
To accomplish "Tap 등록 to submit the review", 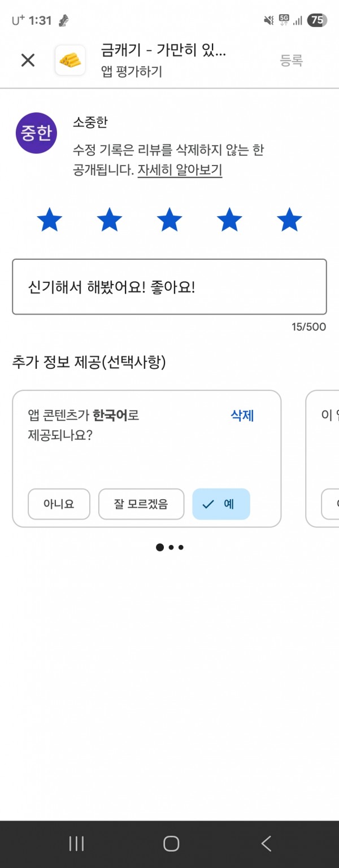I will tap(292, 61).
